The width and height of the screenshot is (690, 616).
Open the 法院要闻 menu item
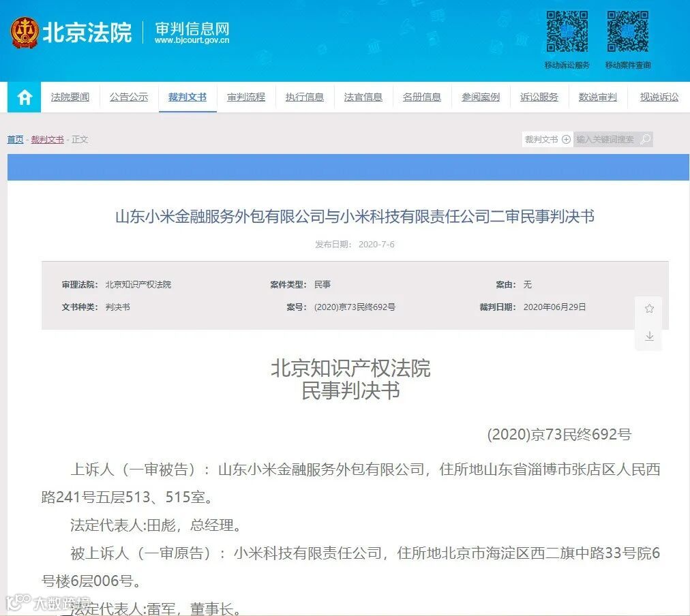(70, 97)
